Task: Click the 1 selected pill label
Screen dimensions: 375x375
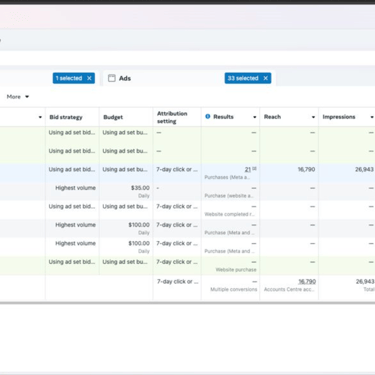Action: [69, 78]
